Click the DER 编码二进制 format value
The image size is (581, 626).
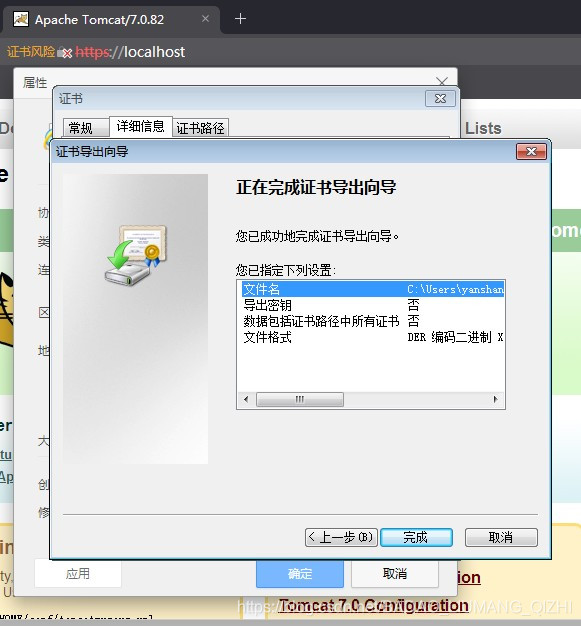455,337
